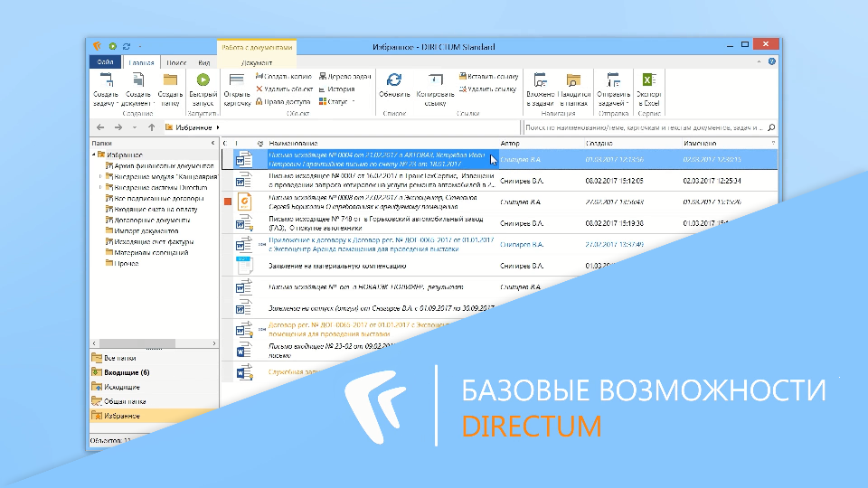Select Договорные документы folder

point(147,220)
